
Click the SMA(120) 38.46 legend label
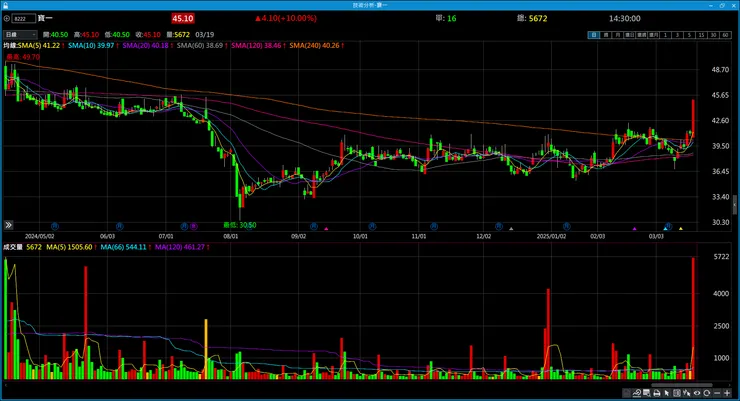258,45
